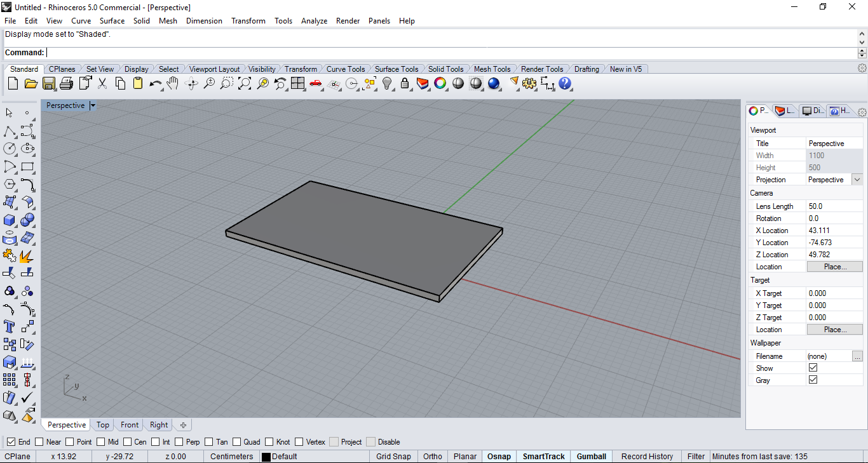Select the Box solid tool

tap(10, 220)
